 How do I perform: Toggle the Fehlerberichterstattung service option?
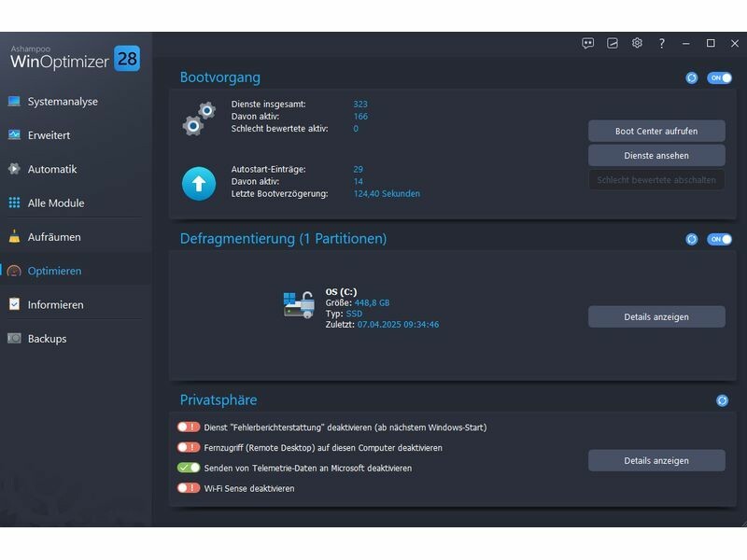pyautogui.click(x=189, y=427)
